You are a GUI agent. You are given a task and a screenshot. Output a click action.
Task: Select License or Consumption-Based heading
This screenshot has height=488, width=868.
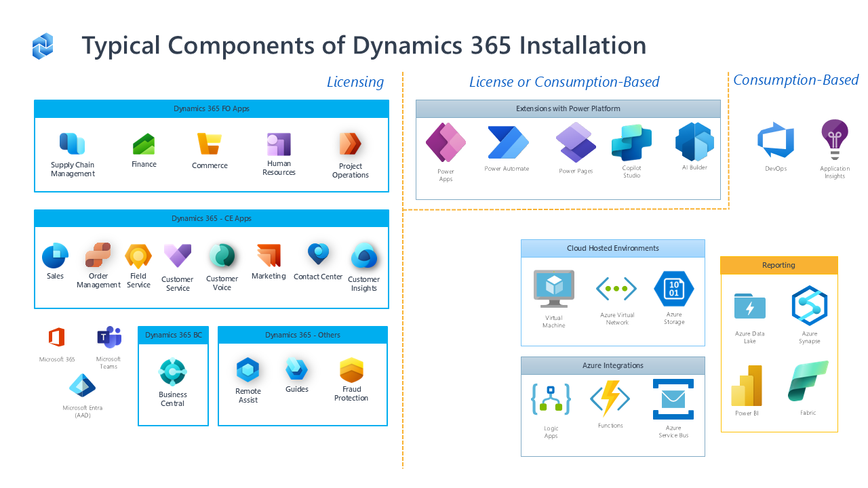pyautogui.click(x=564, y=82)
